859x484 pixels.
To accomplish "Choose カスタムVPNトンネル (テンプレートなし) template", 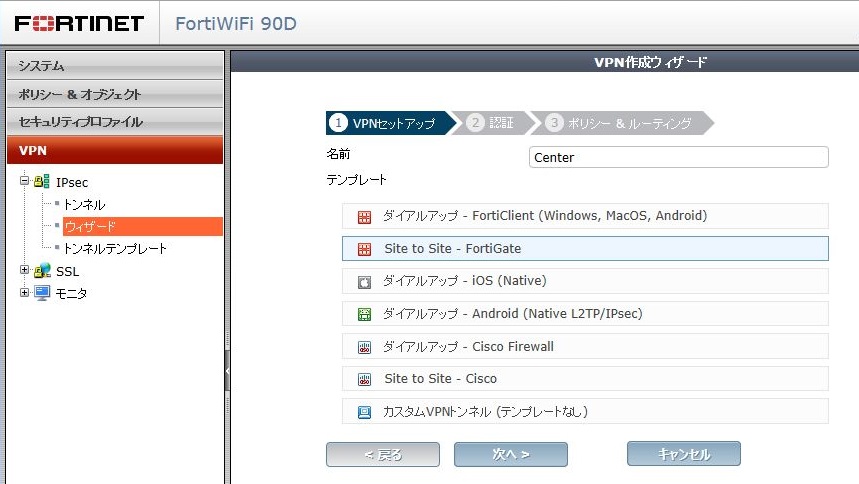I will [x=585, y=412].
